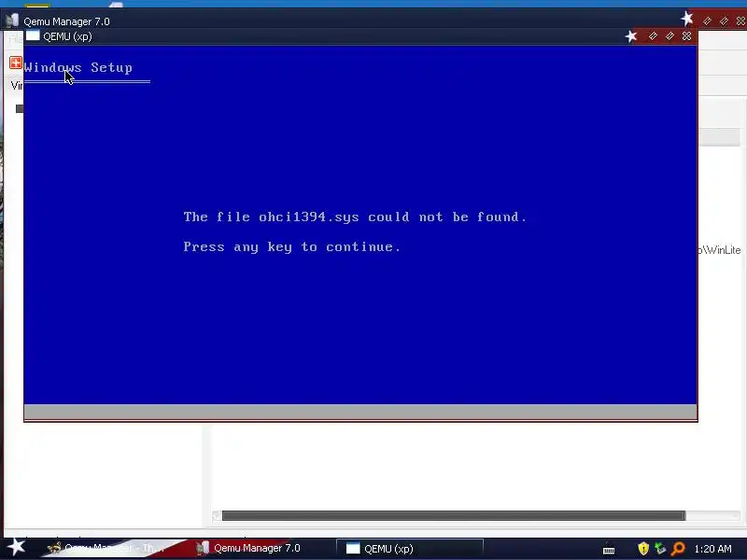Click the Qemu Manager 7.0 title bar app icon
Screen dimensions: 747x560
click(12, 21)
